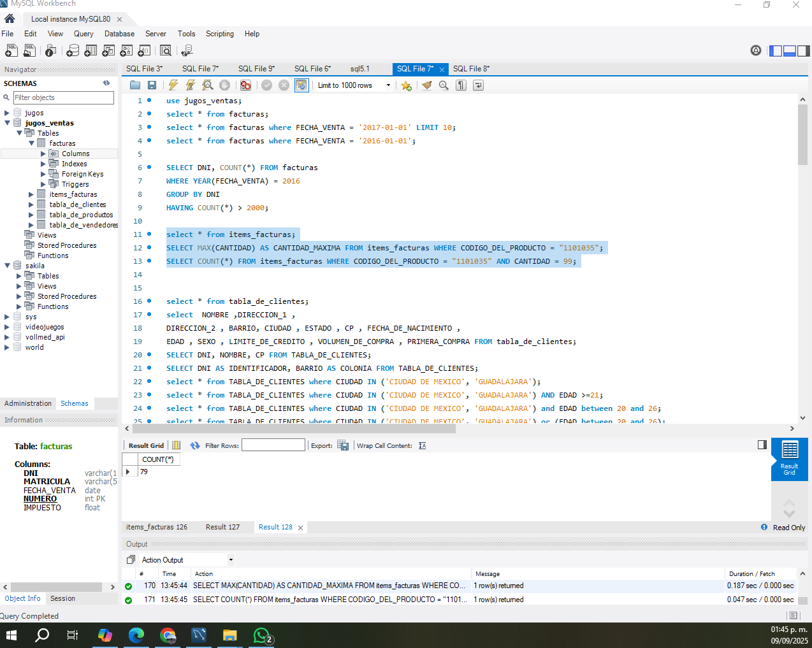This screenshot has height=648, width=812.
Task: Create a new function icon
Action: pos(145,50)
